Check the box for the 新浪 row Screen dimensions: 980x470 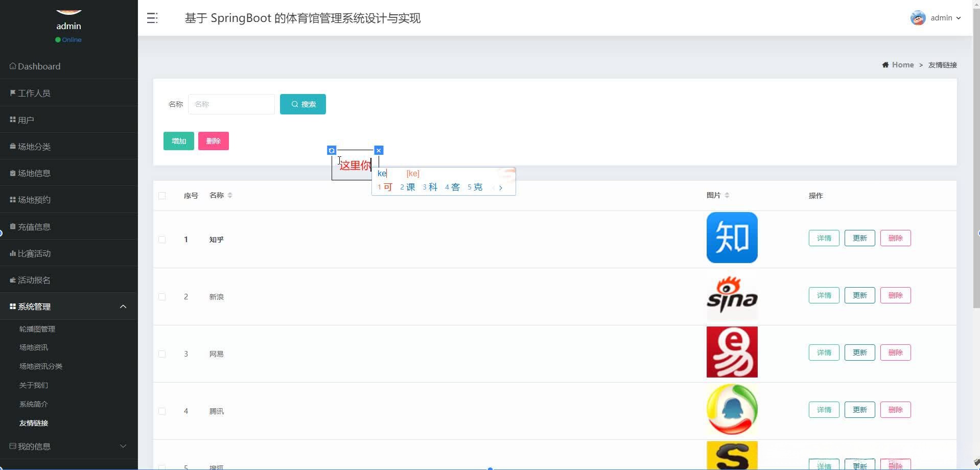click(162, 297)
